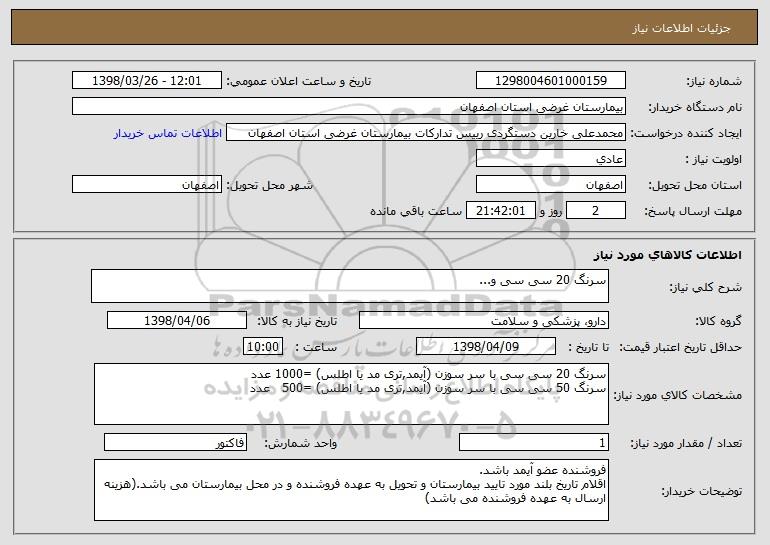770x545 pixels.
Task: Click the label تاریخ و ساعت اعلان عمومی
Action: (x=299, y=82)
